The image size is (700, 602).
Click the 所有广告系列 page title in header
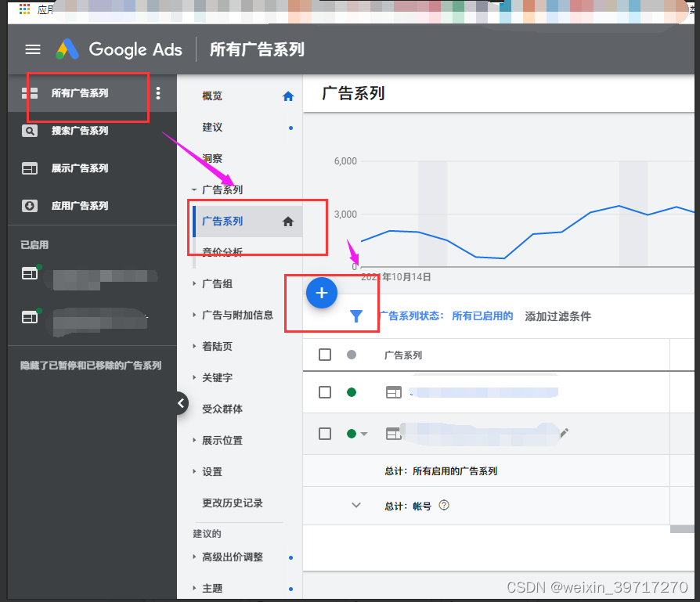tap(257, 49)
